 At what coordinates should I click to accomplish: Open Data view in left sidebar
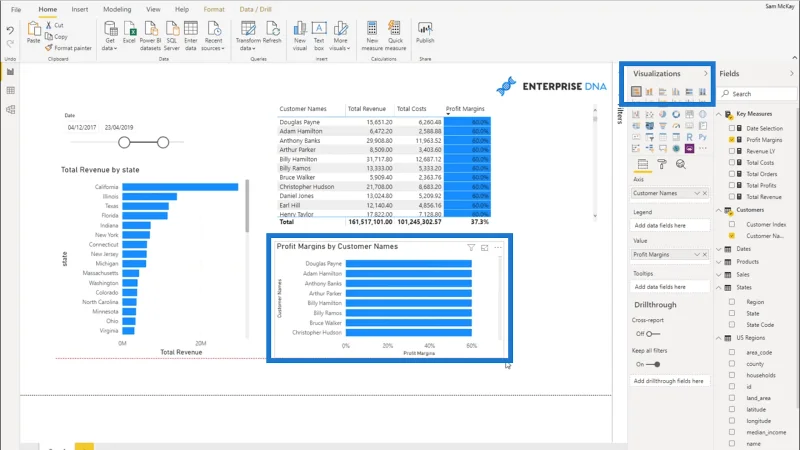10,91
